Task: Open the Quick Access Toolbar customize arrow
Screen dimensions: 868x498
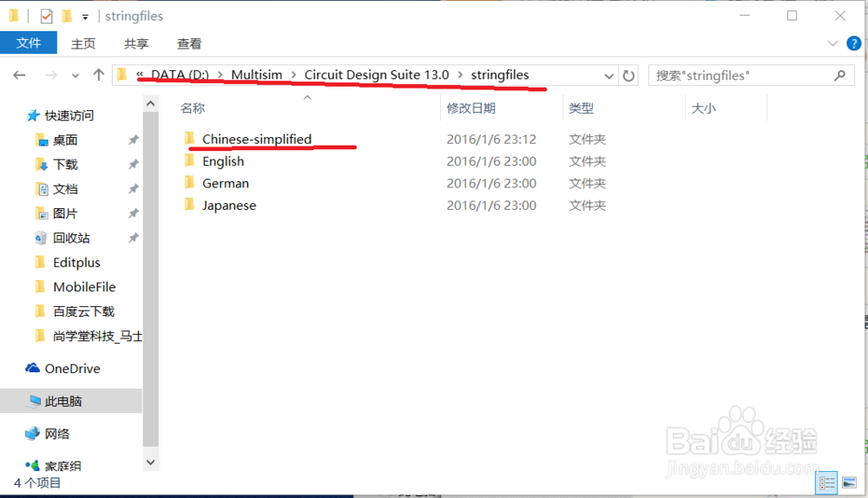Action: 85,17
